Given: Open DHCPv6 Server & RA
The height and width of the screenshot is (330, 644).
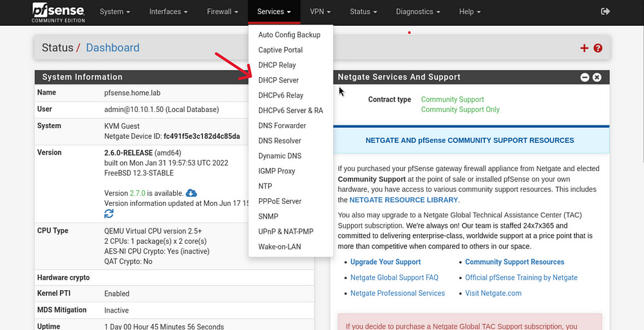Looking at the screenshot, I should [291, 111].
